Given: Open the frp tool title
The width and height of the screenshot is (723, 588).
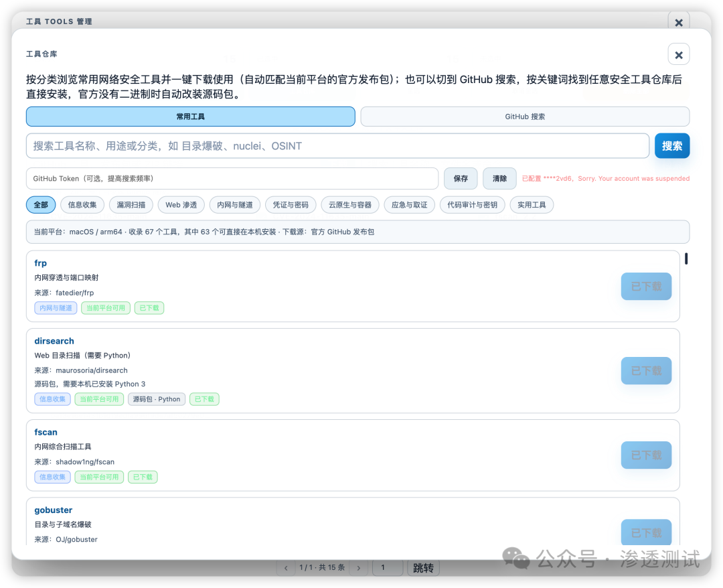Looking at the screenshot, I should (41, 263).
